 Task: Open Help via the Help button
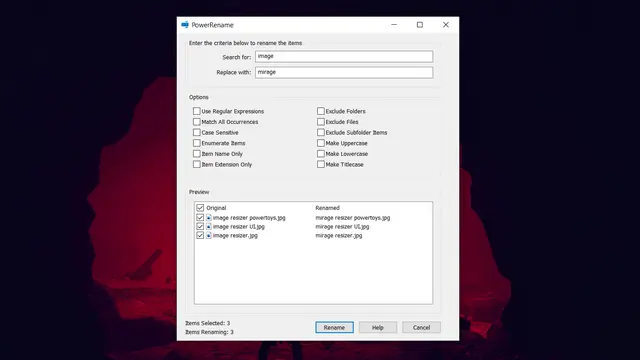tap(378, 327)
